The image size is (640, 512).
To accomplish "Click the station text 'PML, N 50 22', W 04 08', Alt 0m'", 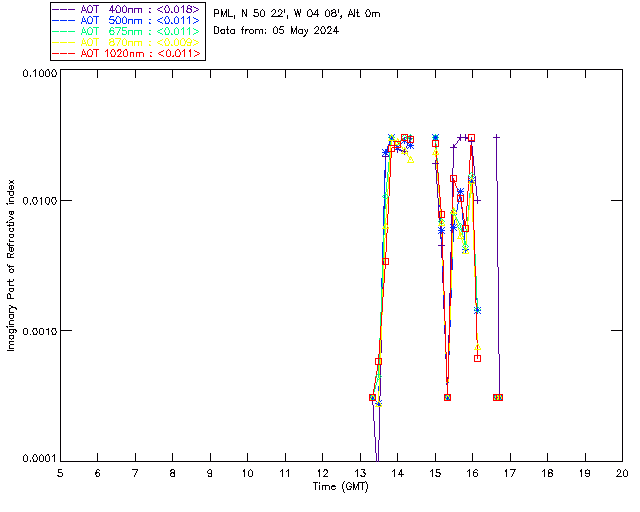I will [x=297, y=13].
